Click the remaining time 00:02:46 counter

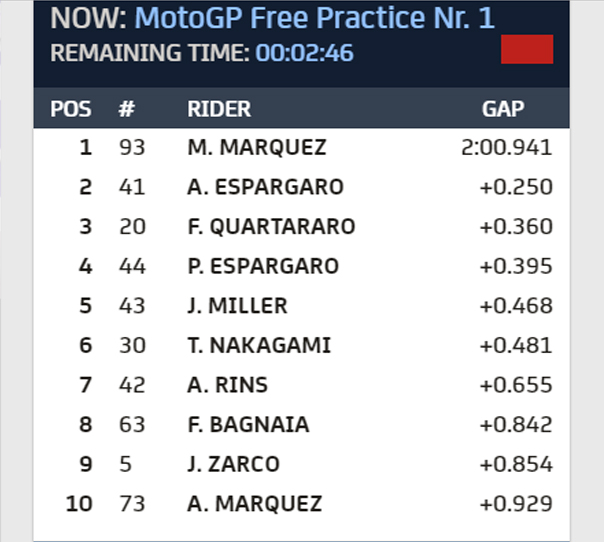[x=304, y=53]
